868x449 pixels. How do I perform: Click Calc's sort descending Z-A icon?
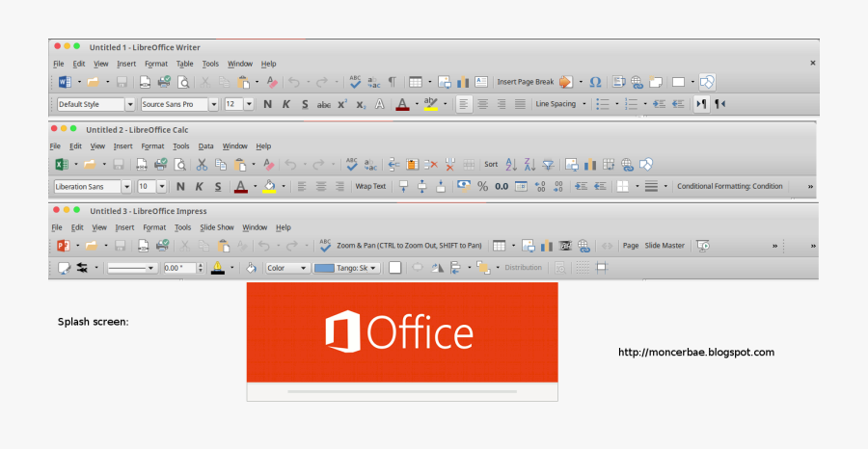click(x=529, y=164)
